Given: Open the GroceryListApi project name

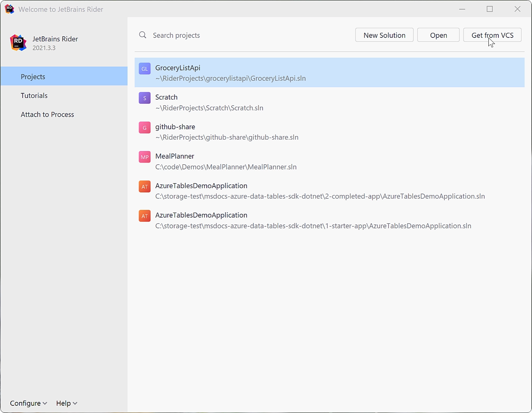Looking at the screenshot, I should (178, 68).
